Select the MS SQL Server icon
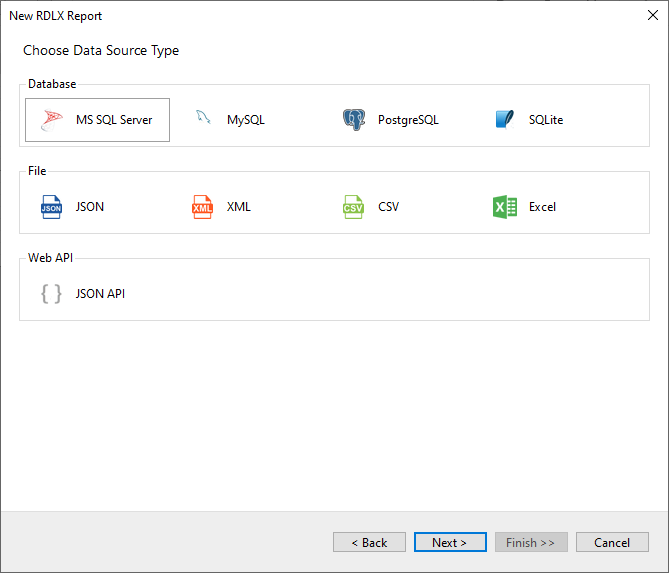The width and height of the screenshot is (669, 573). click(x=52, y=120)
